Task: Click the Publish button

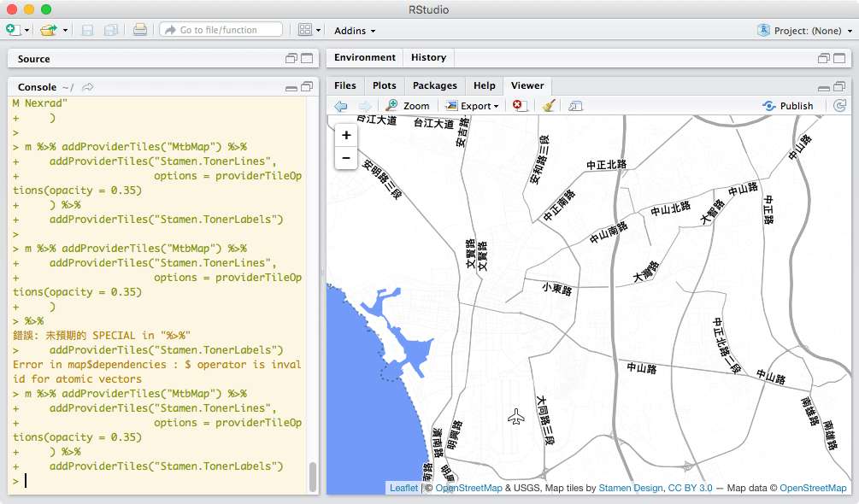Action: 788,106
